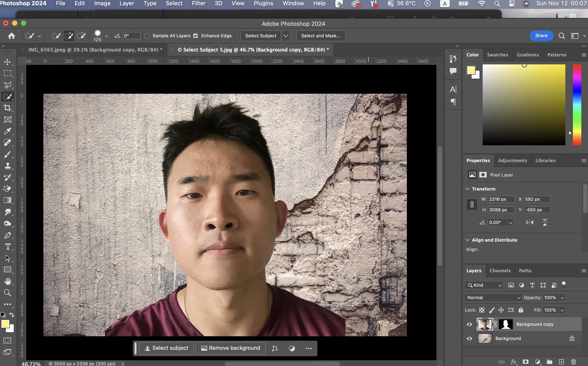Select the Move tool
This screenshot has width=588, height=366.
(x=7, y=62)
